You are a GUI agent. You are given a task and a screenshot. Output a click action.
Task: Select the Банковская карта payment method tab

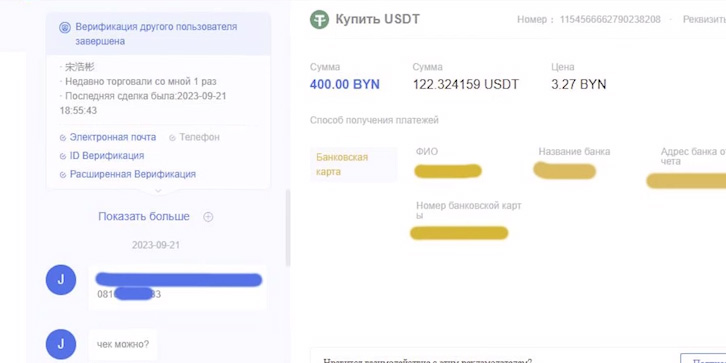point(353,164)
